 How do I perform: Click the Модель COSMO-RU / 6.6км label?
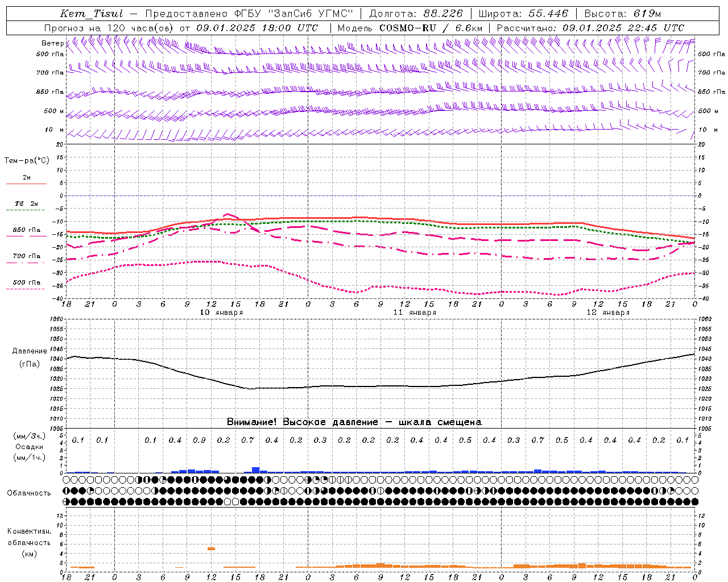point(410,28)
